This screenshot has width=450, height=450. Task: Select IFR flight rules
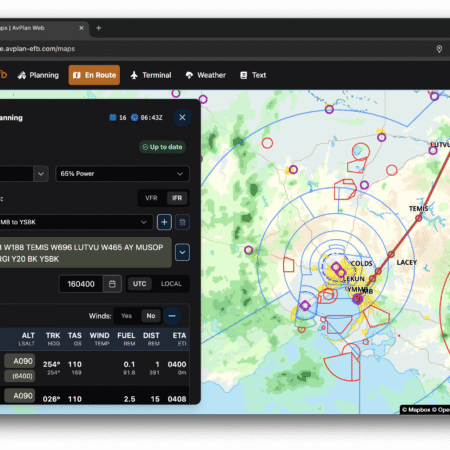click(177, 198)
